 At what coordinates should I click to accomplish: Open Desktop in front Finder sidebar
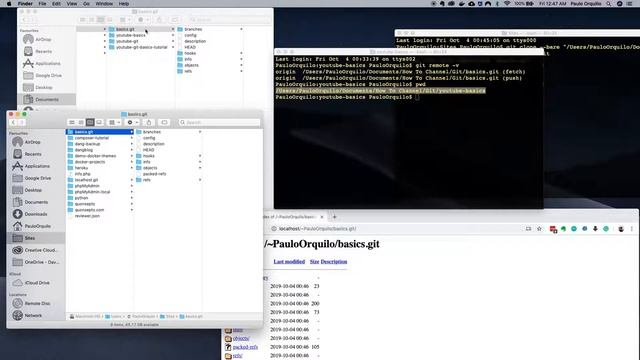point(33,190)
